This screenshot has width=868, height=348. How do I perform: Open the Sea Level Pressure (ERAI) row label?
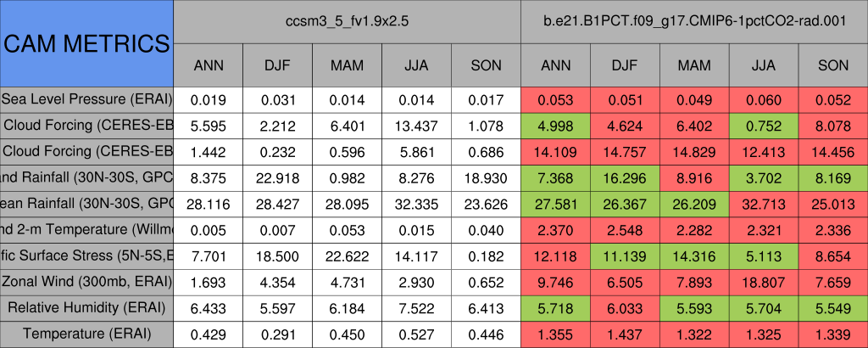point(86,99)
